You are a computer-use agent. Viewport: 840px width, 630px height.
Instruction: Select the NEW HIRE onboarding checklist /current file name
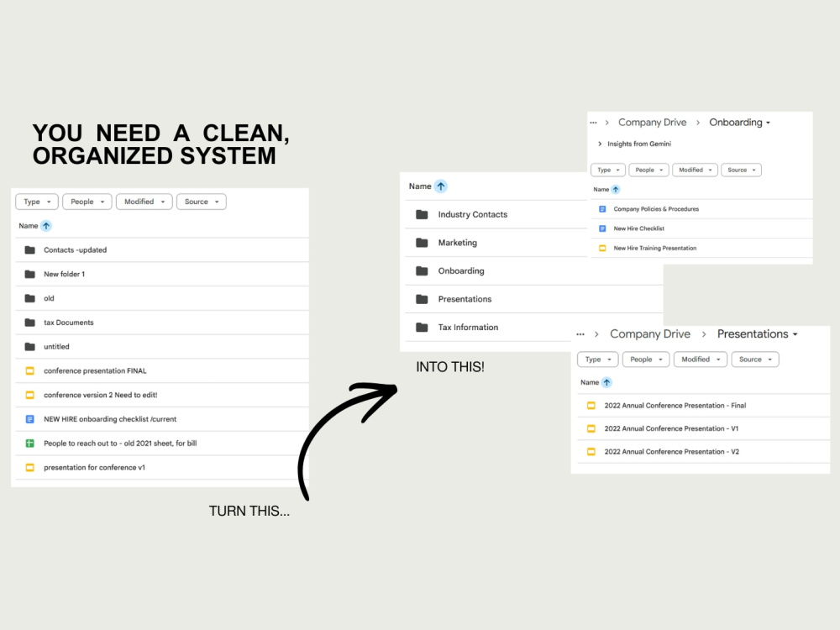(x=110, y=419)
